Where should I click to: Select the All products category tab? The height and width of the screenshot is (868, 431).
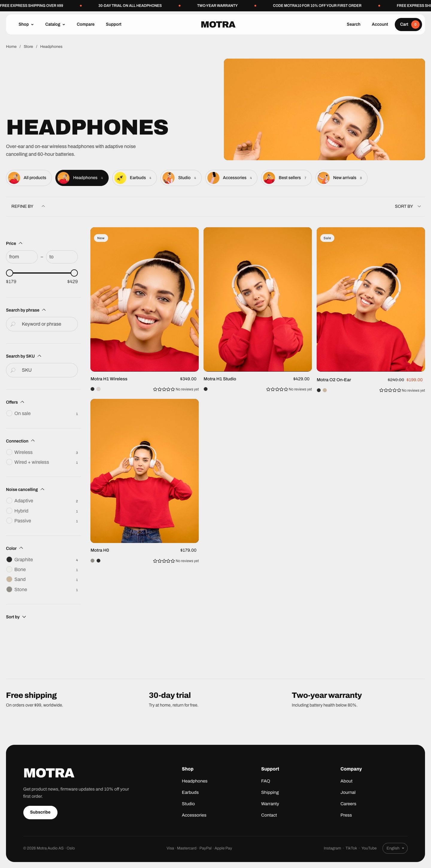(x=29, y=178)
